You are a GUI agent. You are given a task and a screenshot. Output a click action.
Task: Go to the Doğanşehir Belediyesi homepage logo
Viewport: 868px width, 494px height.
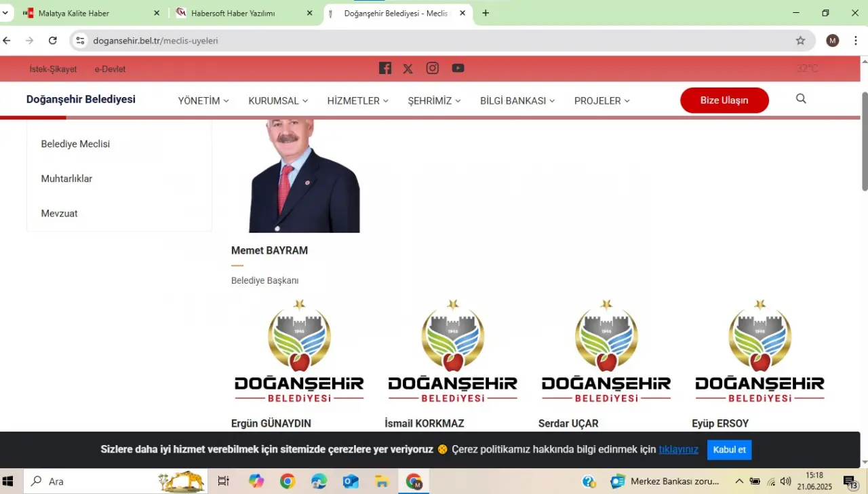(x=81, y=99)
